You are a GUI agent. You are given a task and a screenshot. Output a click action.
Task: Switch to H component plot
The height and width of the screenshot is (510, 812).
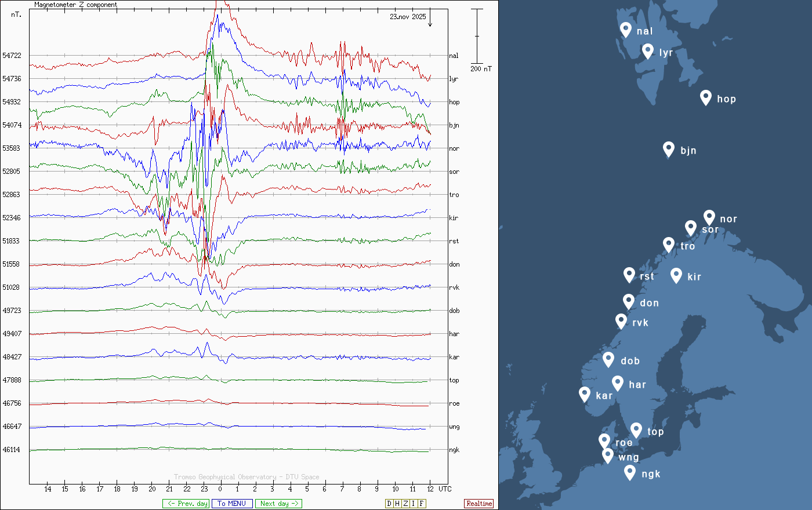(397, 504)
